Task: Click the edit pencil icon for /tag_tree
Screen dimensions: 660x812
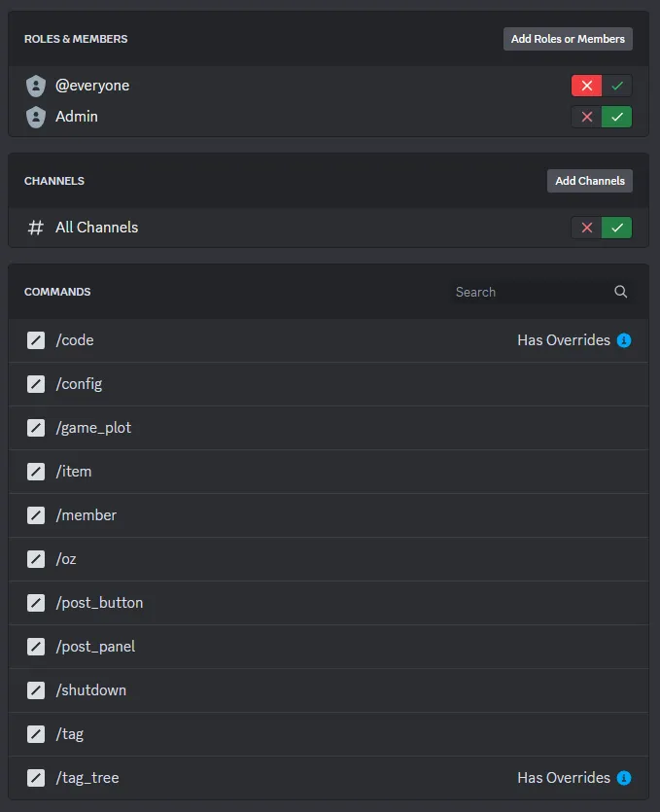Action: coord(36,778)
